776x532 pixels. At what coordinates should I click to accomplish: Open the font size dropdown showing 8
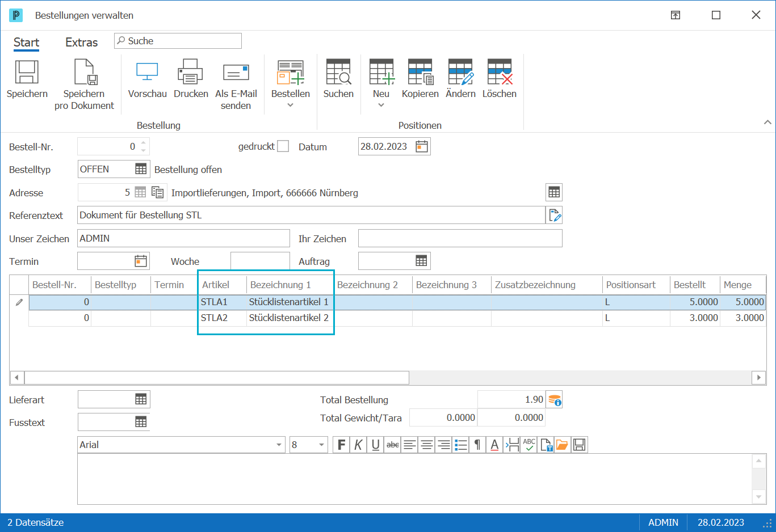[321, 445]
